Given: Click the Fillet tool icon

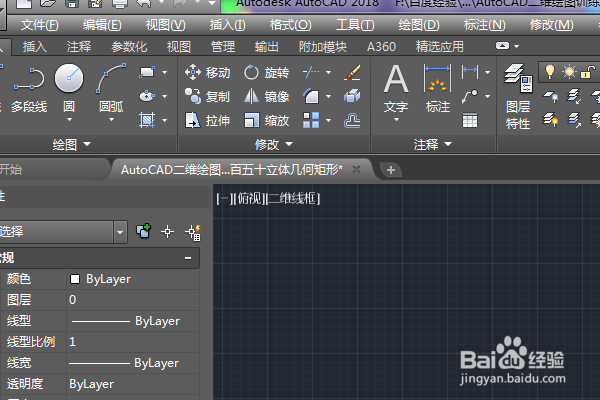Looking at the screenshot, I should click(x=311, y=96).
